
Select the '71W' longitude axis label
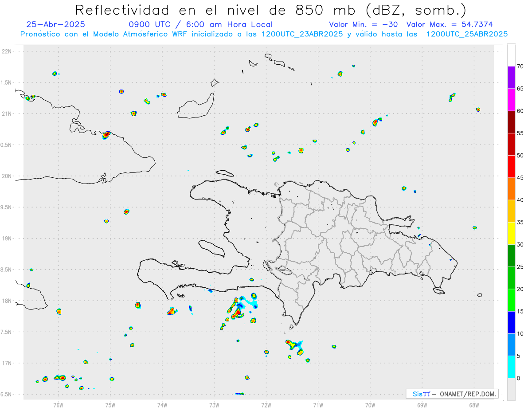(318, 405)
